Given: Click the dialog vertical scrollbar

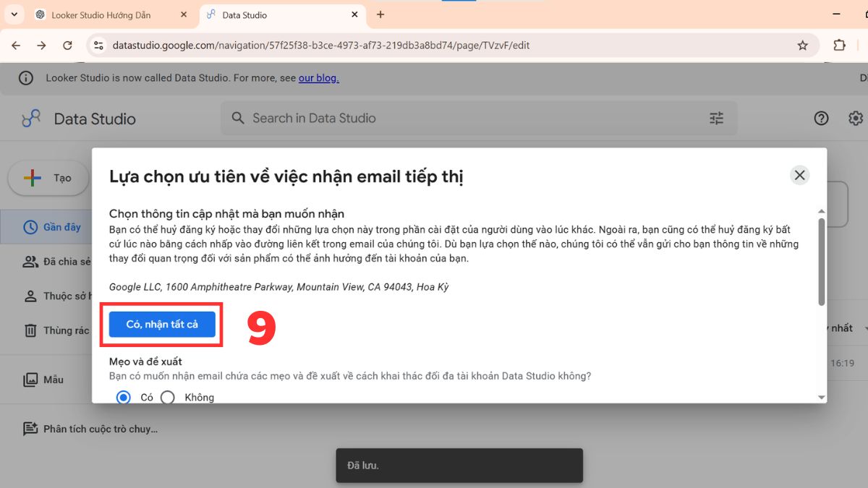Looking at the screenshot, I should [821, 262].
